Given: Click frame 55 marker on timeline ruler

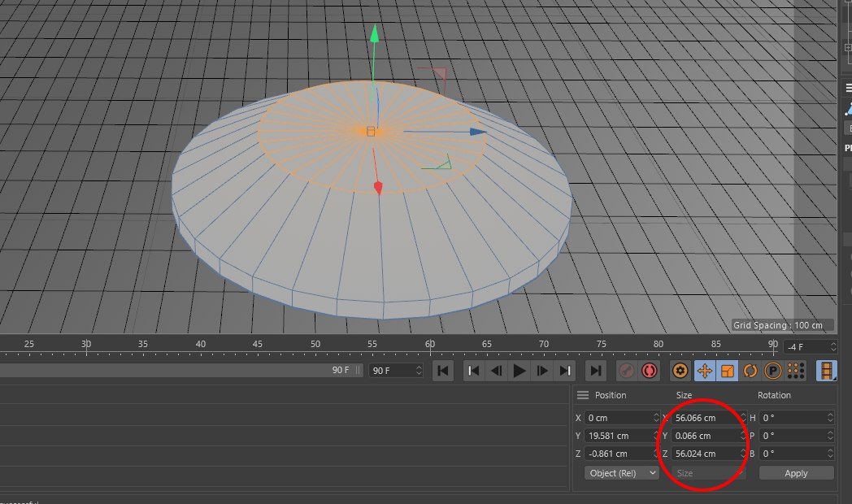Looking at the screenshot, I should click(x=372, y=345).
